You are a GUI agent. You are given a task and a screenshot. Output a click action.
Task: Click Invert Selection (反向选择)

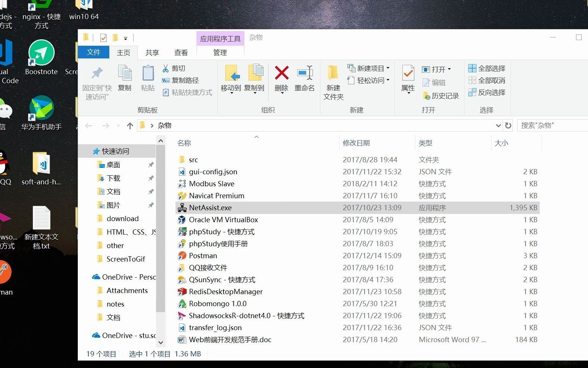[x=487, y=92]
